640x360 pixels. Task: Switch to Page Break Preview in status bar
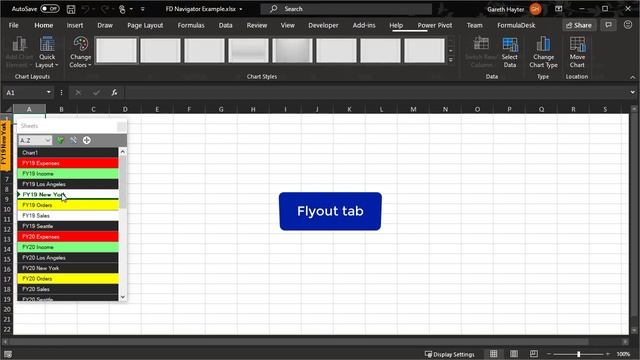click(534, 353)
